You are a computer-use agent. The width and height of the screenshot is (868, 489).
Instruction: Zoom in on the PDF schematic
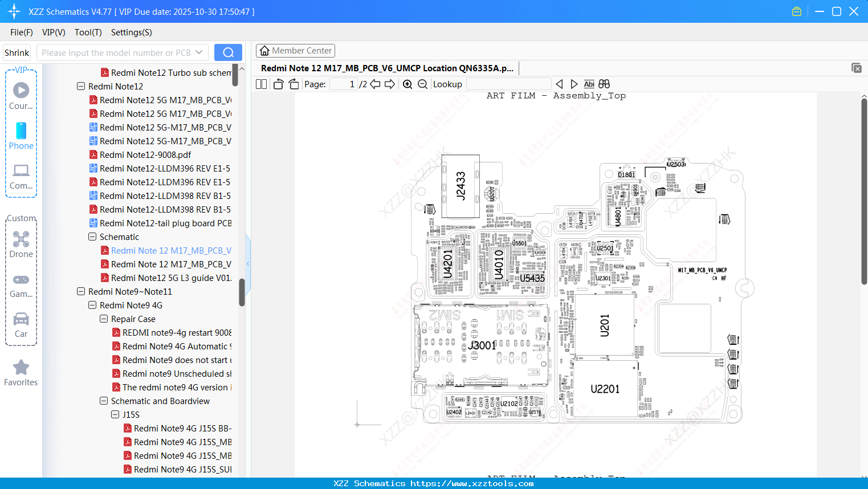(407, 84)
